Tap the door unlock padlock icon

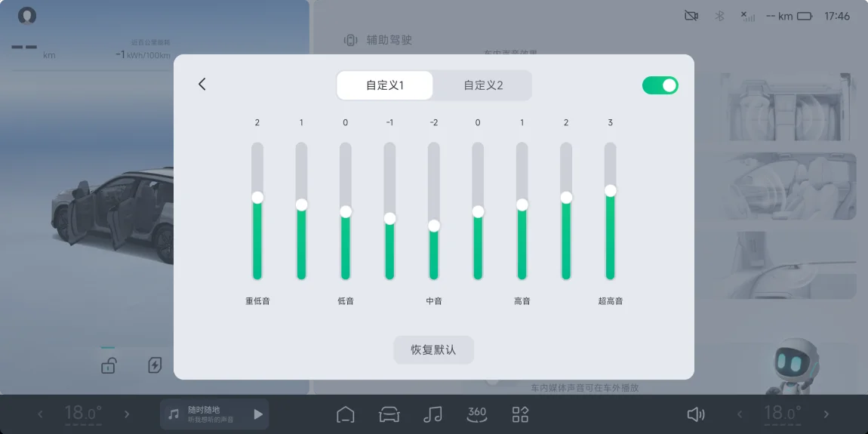(109, 365)
